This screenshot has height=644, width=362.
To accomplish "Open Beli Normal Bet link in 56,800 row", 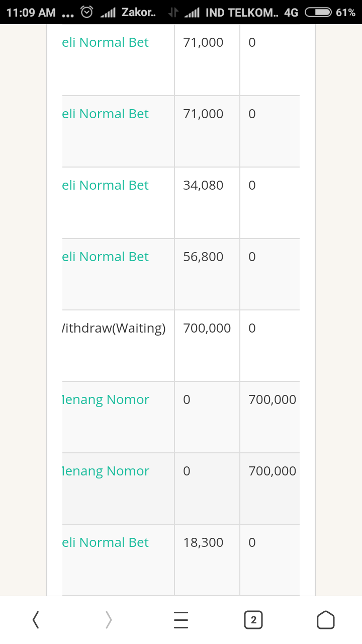I will click(x=106, y=257).
